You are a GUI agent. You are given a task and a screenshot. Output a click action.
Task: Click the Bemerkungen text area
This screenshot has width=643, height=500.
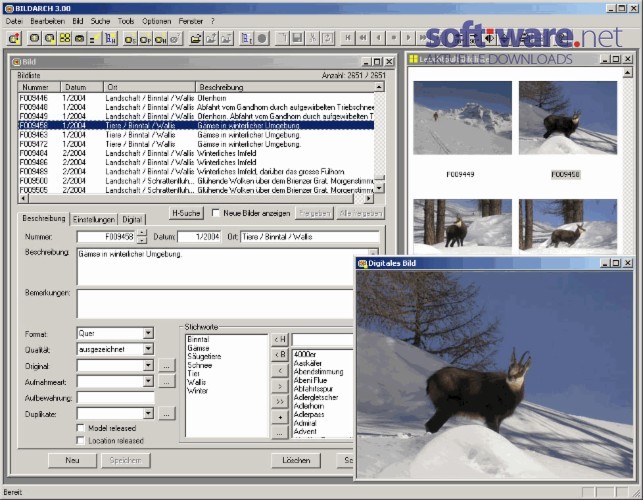click(x=215, y=304)
